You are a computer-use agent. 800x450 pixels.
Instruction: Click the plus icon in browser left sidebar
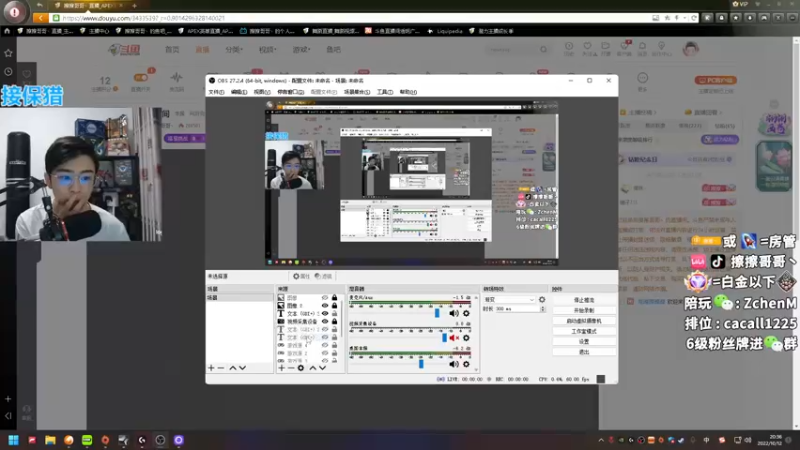point(8,399)
